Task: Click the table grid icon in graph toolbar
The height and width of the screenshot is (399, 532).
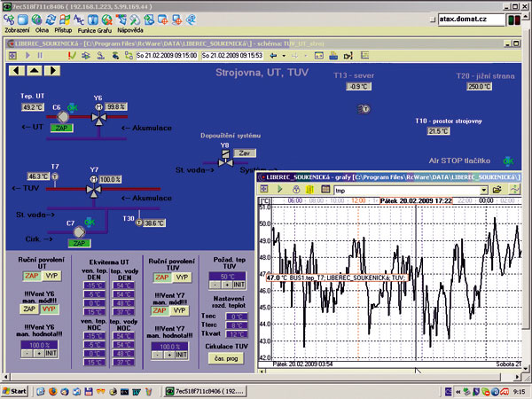Action: point(326,190)
